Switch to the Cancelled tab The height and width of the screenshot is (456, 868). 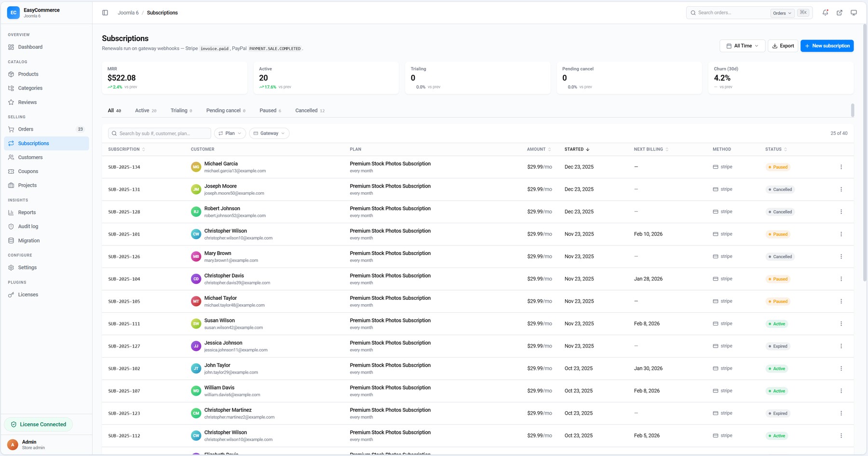coord(310,110)
